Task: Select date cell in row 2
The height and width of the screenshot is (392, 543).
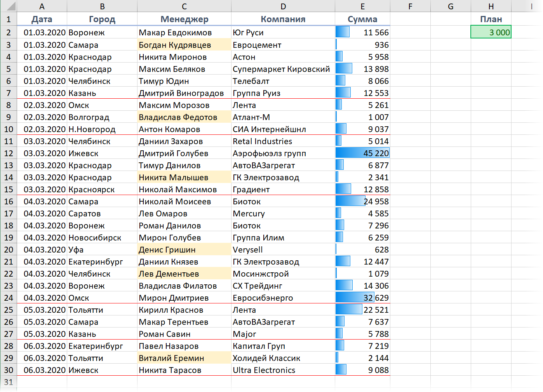Action: pyautogui.click(x=42, y=32)
